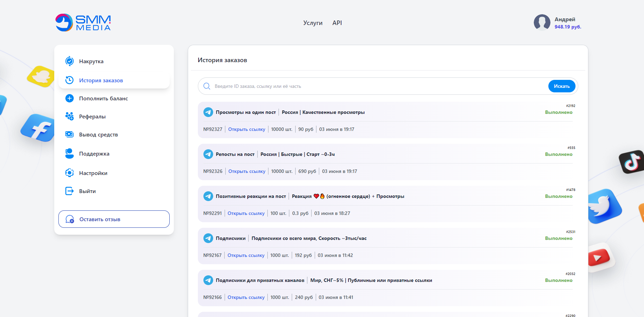This screenshot has width=644, height=317.
Task: Open link for order №92326
Action: click(247, 171)
